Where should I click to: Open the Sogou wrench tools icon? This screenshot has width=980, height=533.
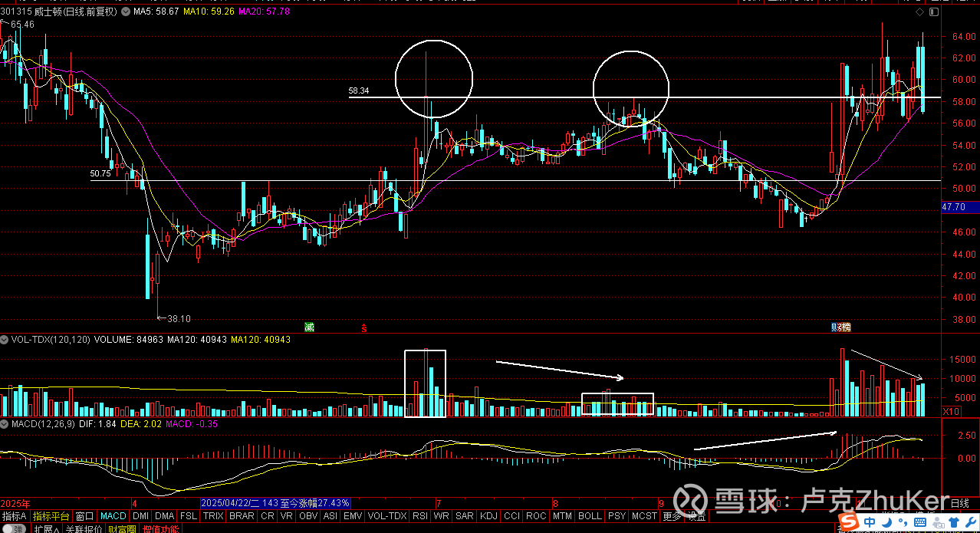click(x=971, y=521)
